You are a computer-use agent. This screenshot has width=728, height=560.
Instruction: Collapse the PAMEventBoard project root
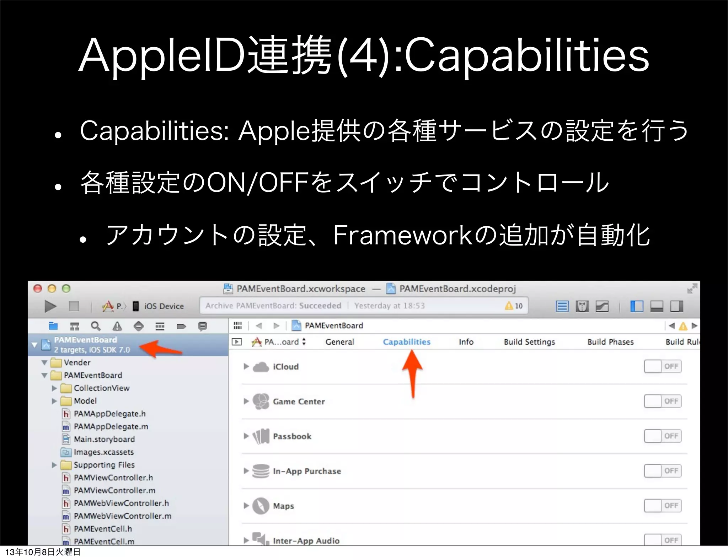[34, 345]
